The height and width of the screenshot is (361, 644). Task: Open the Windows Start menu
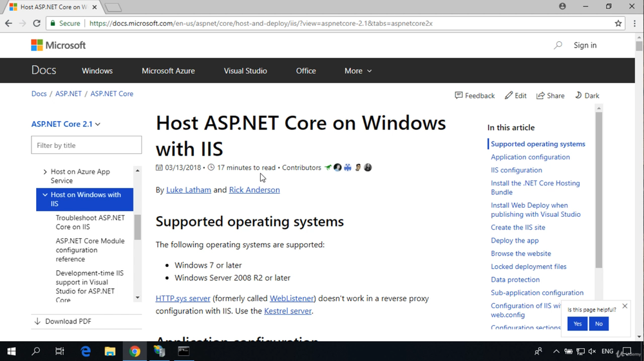point(12,351)
